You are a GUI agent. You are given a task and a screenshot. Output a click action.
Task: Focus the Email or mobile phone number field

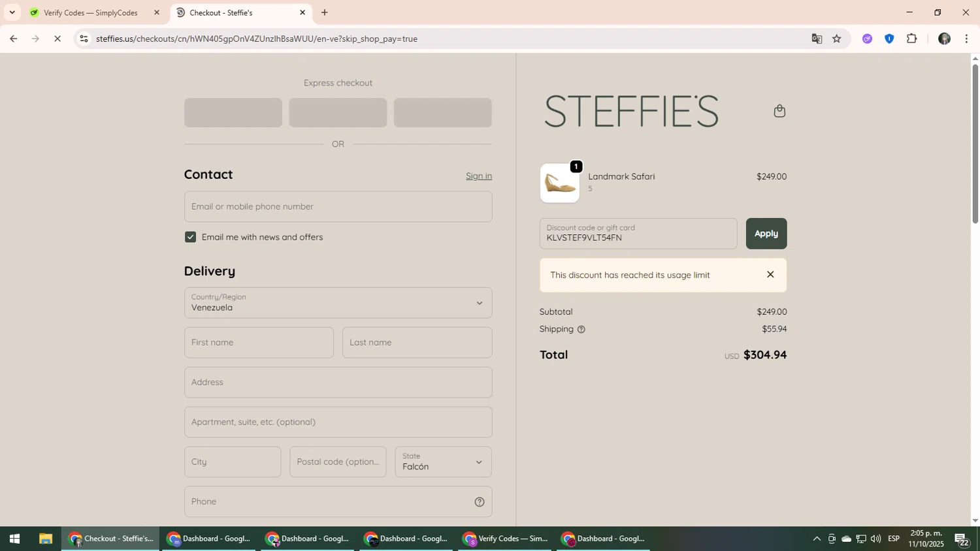[x=338, y=207]
